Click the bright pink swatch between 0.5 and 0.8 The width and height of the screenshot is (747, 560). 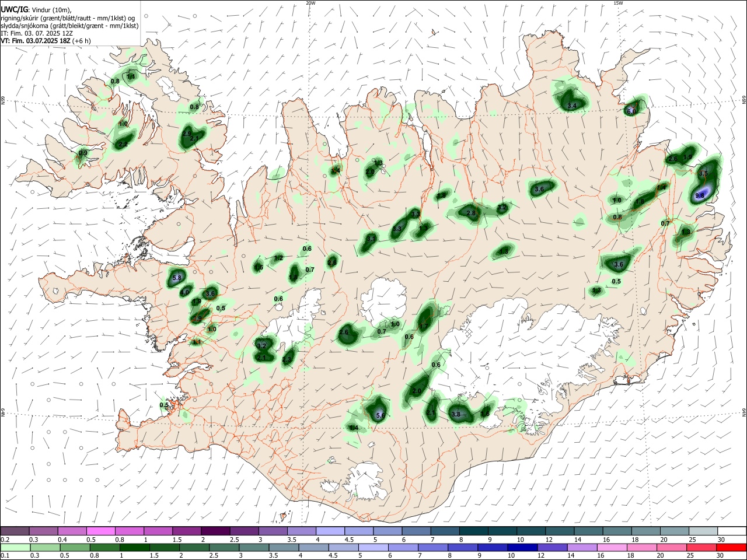click(100, 531)
